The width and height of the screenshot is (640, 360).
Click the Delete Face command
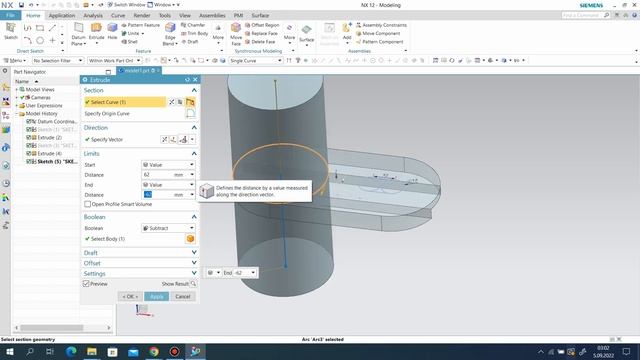[260, 42]
